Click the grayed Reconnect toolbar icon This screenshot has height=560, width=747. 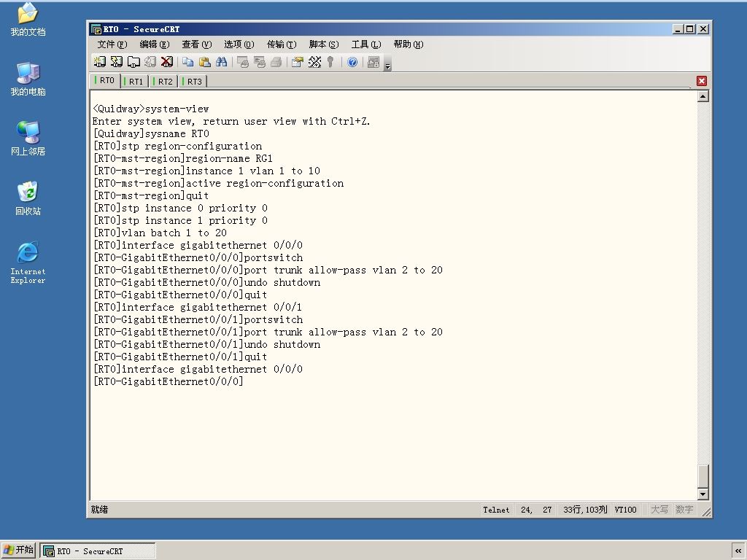(150, 62)
